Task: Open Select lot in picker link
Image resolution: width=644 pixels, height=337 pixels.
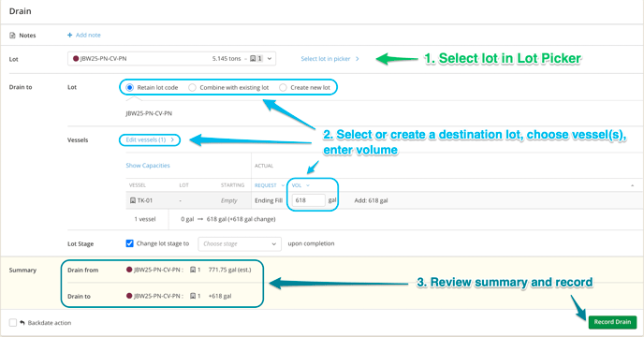Action: pyautogui.click(x=326, y=59)
